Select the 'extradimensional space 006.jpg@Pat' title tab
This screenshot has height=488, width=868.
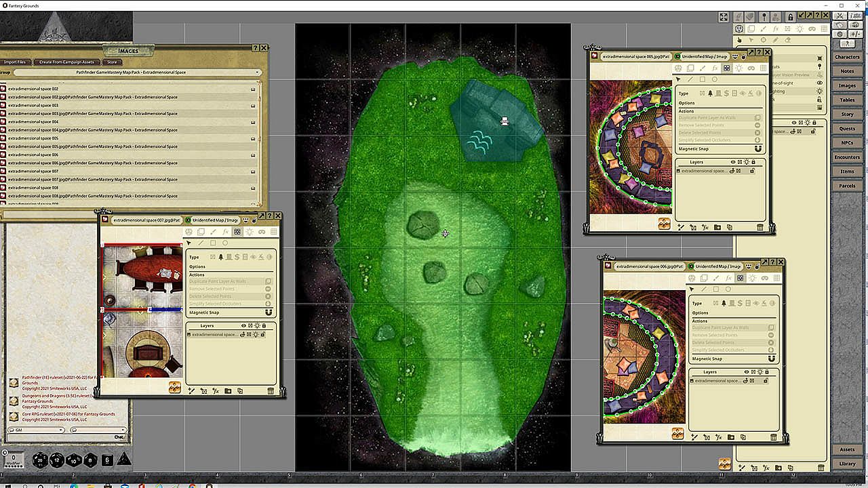[650, 266]
